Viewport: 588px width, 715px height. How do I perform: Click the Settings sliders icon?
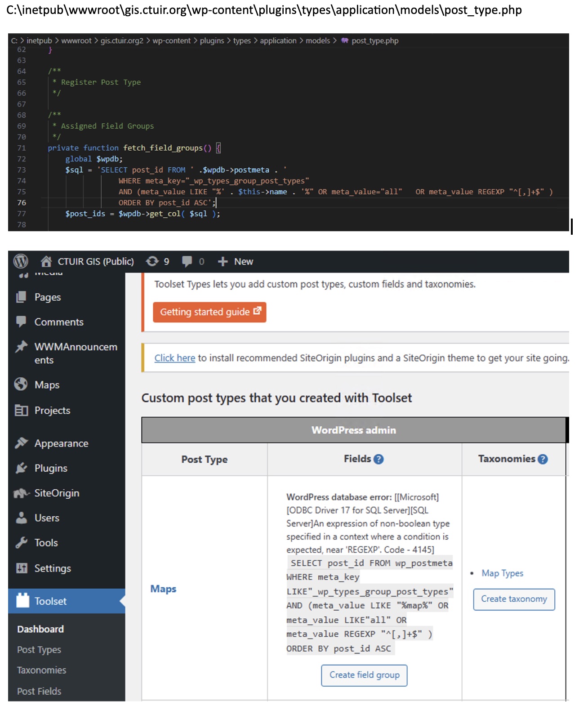[x=22, y=568]
